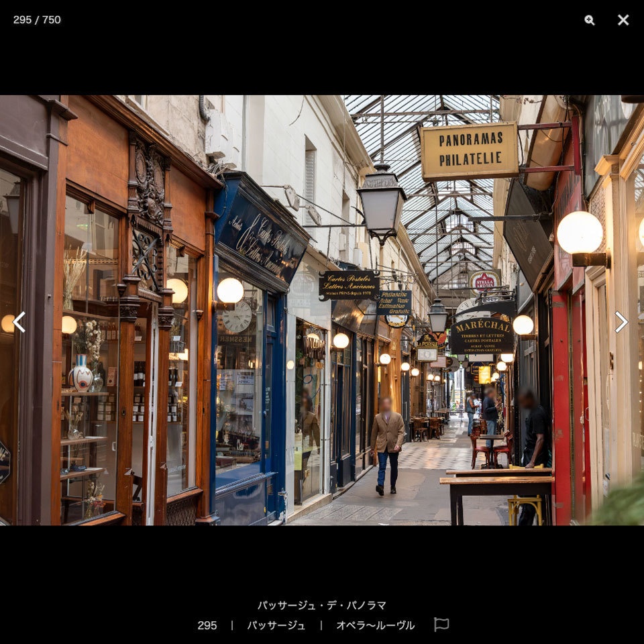Open the パッサージュ category link

(x=276, y=625)
